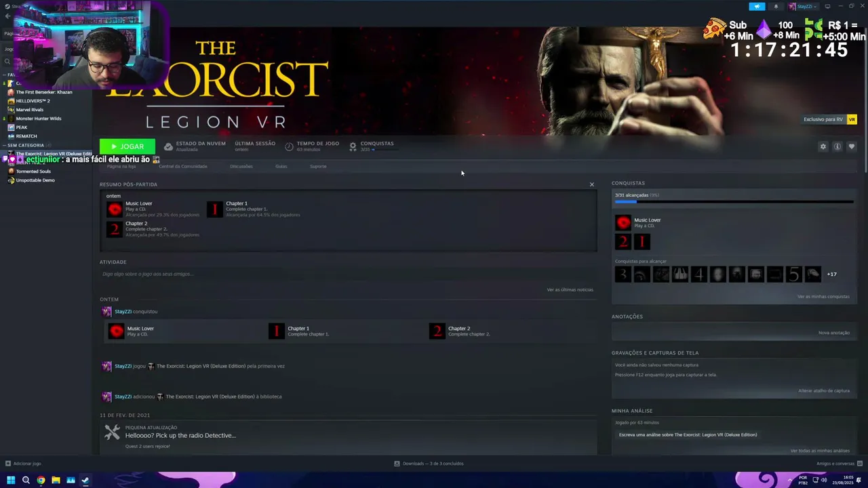The width and height of the screenshot is (868, 488).
Task: Click red 2 achievement icon in Conquistas panel
Action: click(x=623, y=241)
